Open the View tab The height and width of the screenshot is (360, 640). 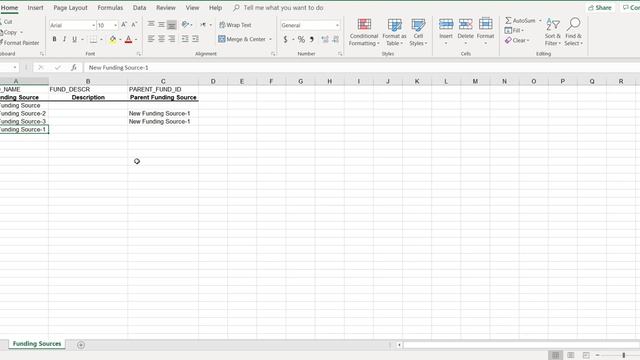pyautogui.click(x=192, y=8)
